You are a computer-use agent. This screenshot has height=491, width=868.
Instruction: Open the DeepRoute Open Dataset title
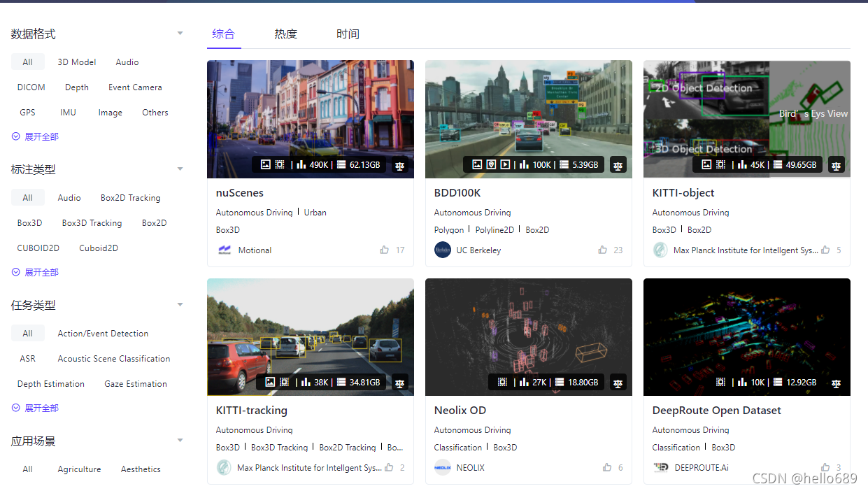pyautogui.click(x=717, y=410)
